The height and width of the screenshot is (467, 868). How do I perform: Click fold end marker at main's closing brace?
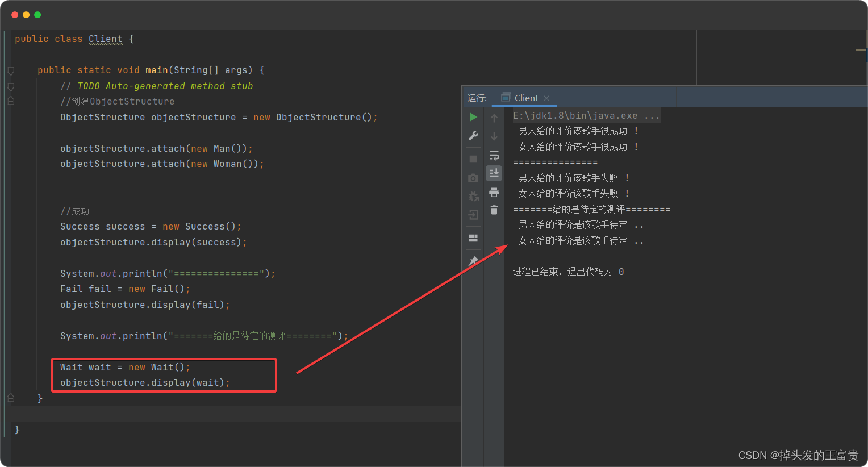pyautogui.click(x=11, y=398)
